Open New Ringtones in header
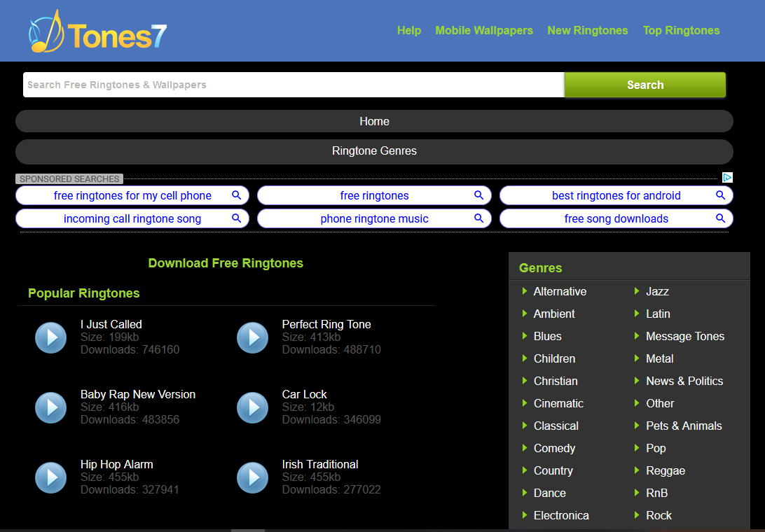Screen dimensions: 765x532 click(x=587, y=31)
